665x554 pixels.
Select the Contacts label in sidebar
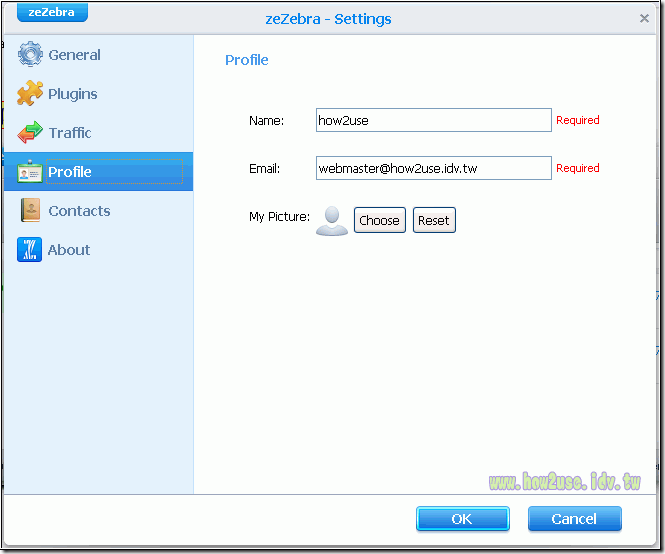coord(79,211)
